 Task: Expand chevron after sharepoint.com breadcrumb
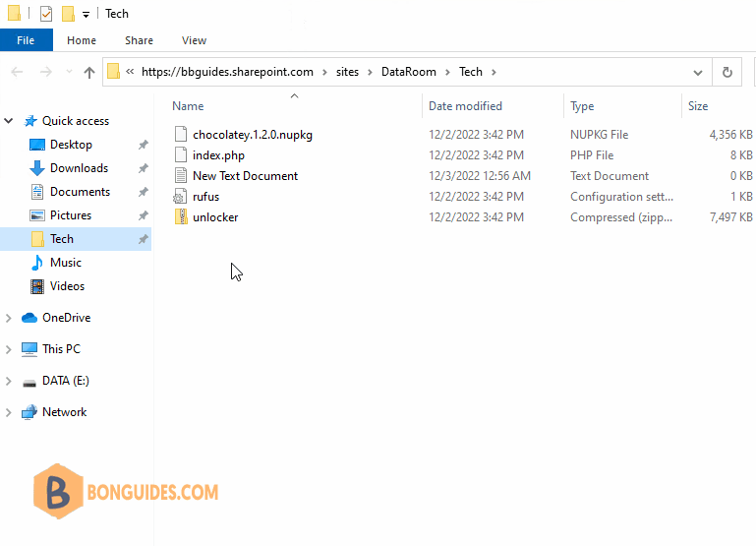click(x=325, y=73)
